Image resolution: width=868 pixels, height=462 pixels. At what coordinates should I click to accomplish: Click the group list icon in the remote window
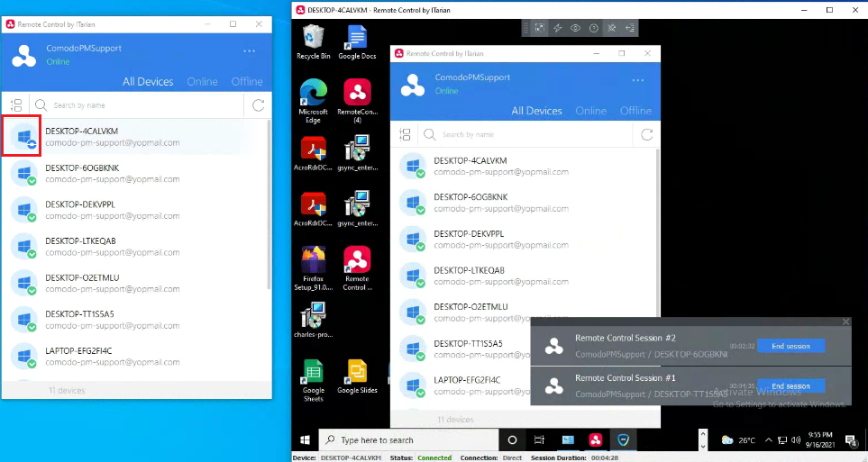tap(406, 134)
